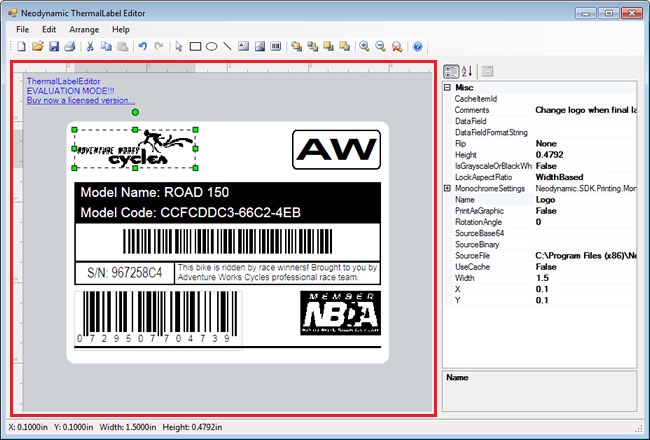
Task: Follow the 'Buy now a licensed version' link
Action: [x=81, y=100]
